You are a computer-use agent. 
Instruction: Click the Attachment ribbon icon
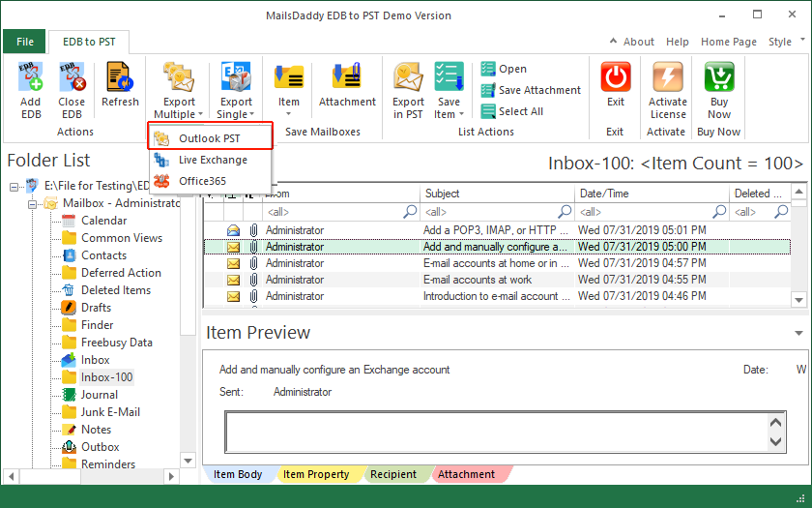(x=347, y=78)
